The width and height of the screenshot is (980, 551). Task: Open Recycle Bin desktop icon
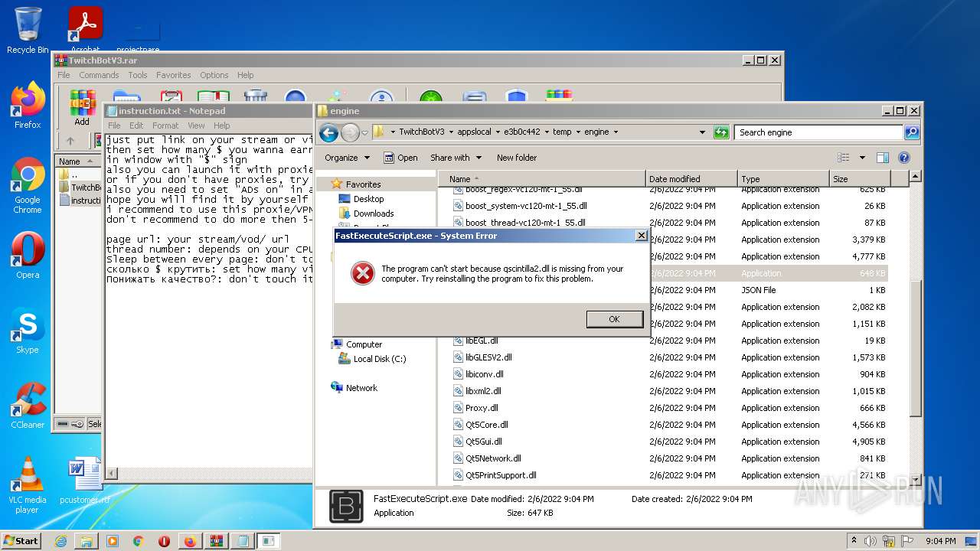coord(28,31)
